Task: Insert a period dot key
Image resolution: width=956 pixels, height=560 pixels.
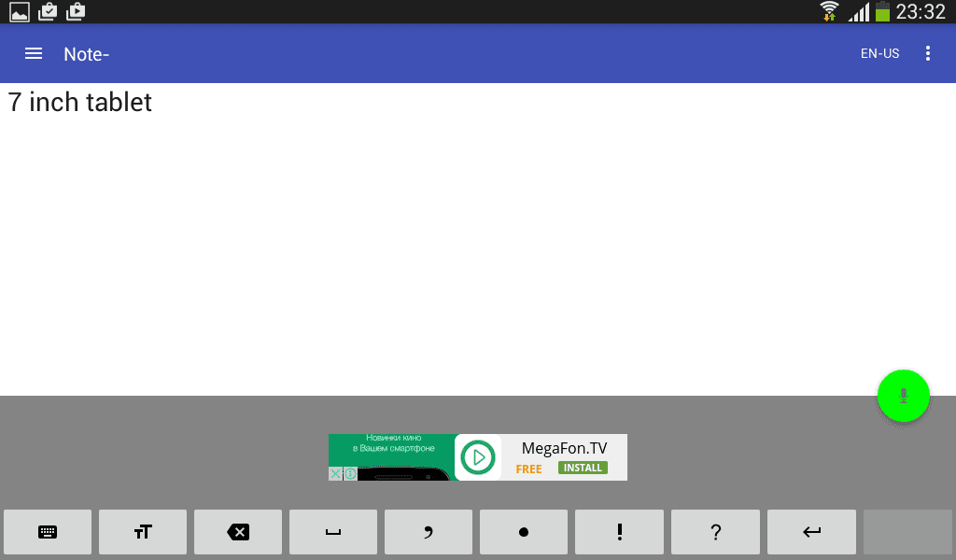Action: click(524, 532)
